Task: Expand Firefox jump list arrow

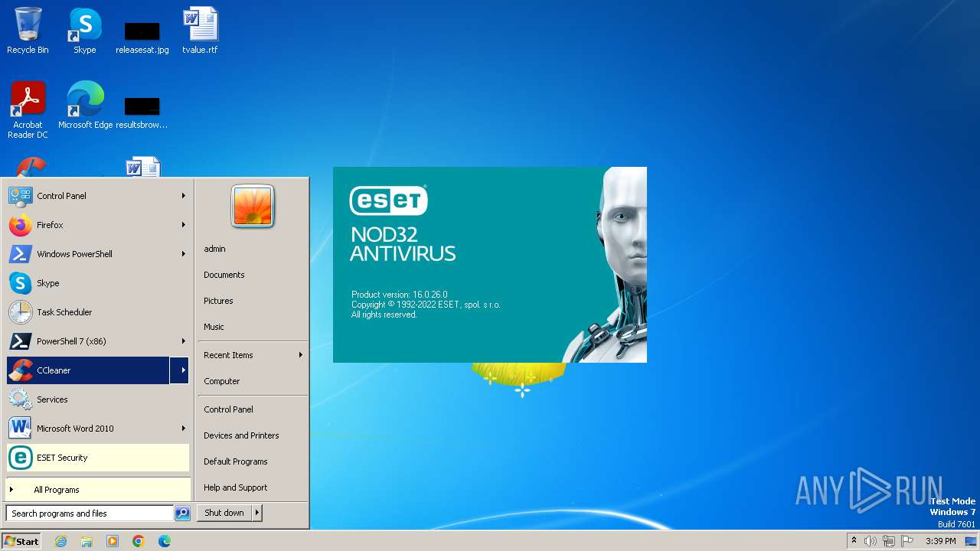Action: pyautogui.click(x=184, y=225)
